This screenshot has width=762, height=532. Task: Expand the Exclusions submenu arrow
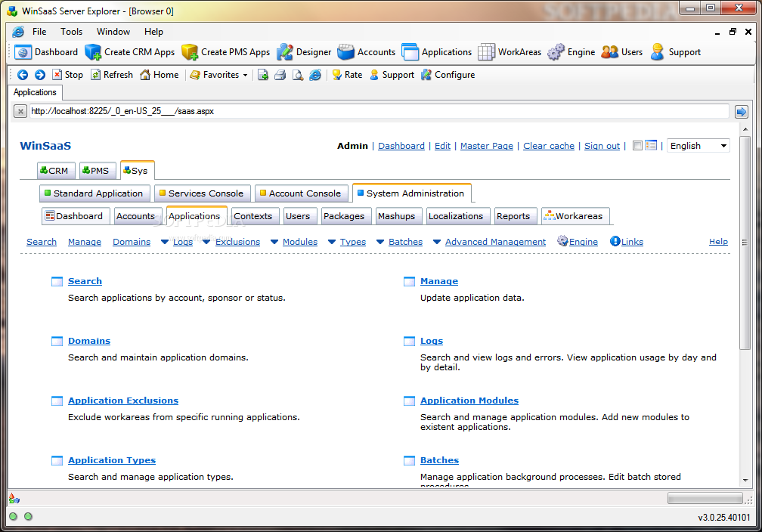(x=206, y=242)
